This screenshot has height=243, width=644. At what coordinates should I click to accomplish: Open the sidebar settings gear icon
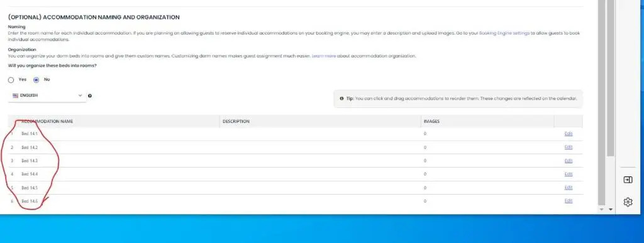point(628,202)
